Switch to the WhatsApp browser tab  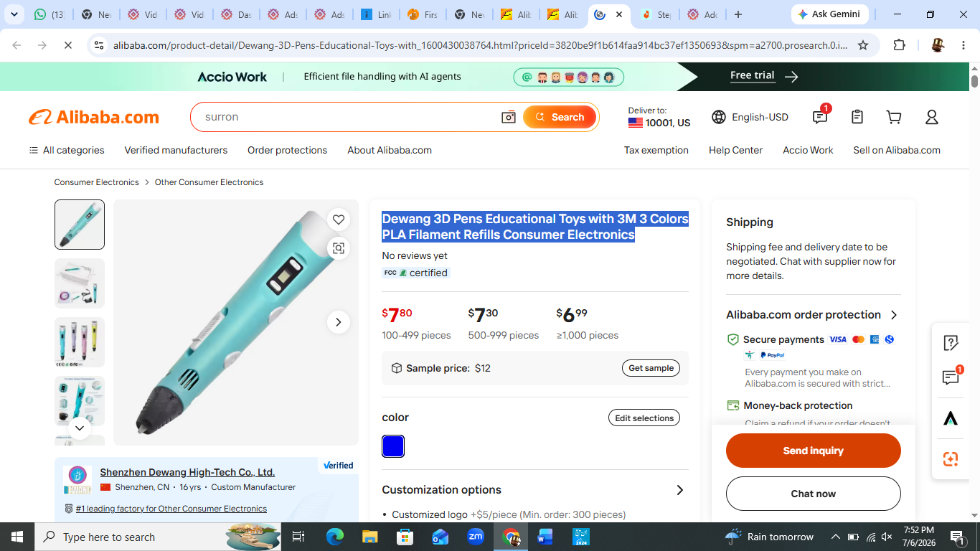coord(49,14)
